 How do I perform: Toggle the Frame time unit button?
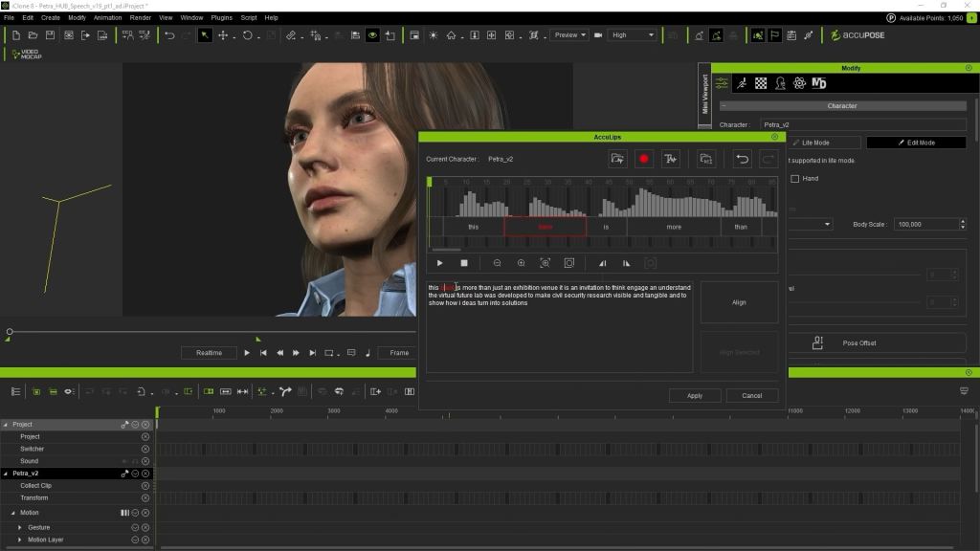click(399, 353)
